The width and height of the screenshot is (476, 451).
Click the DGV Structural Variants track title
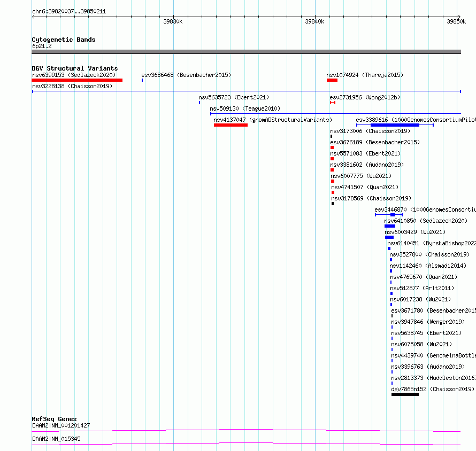[x=75, y=68]
